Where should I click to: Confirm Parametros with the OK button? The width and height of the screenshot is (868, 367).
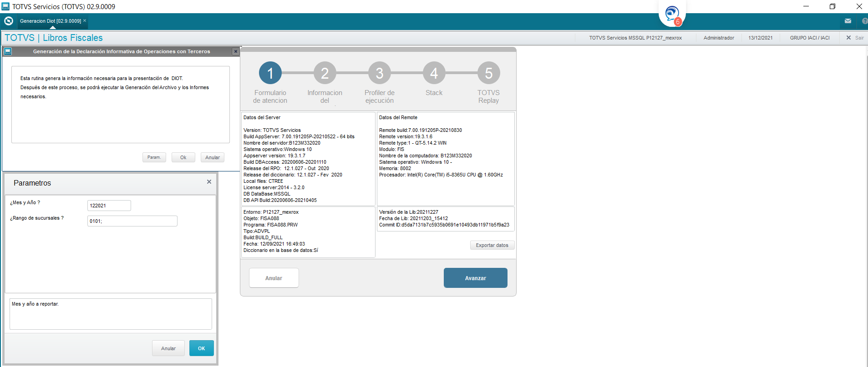coord(202,348)
